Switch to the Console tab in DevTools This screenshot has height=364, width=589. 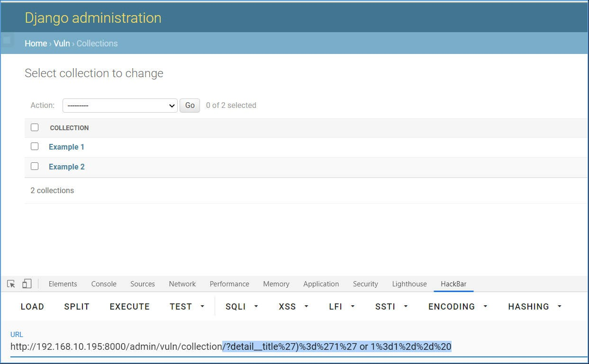103,284
